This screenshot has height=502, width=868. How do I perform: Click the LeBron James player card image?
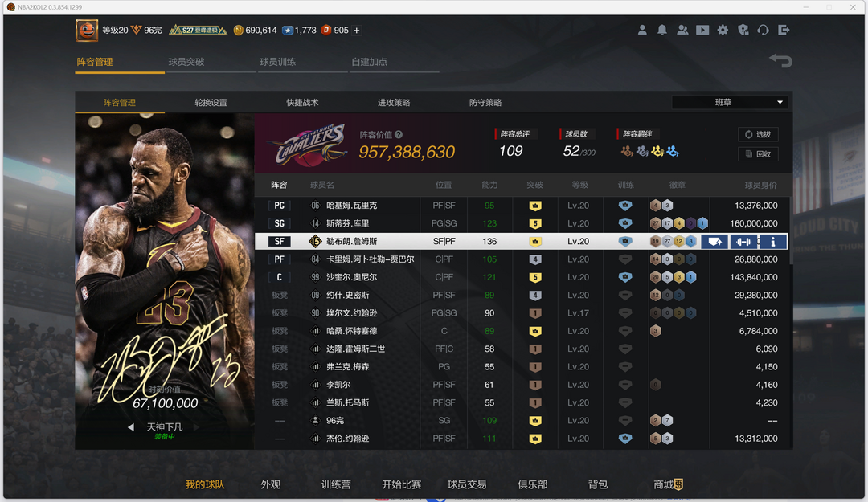tap(165, 265)
